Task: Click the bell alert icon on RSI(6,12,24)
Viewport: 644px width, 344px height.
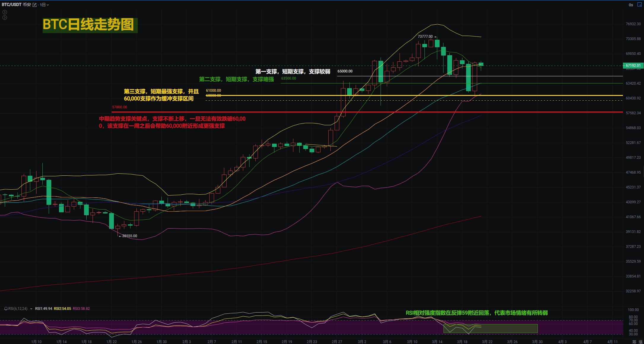Action: coord(6,309)
